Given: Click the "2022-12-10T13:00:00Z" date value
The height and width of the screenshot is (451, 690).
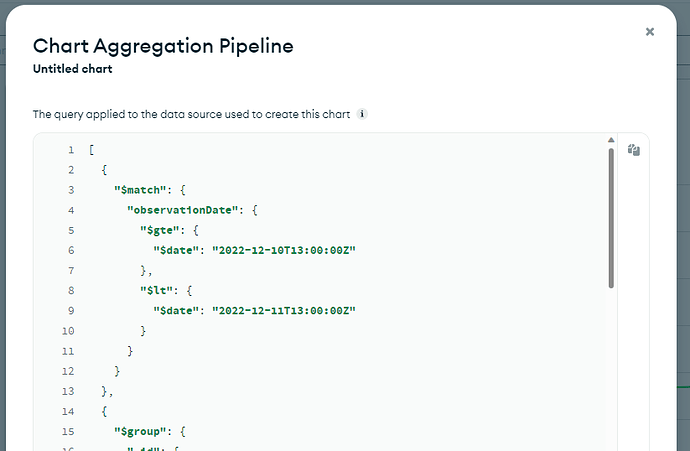Looking at the screenshot, I should 284,250.
